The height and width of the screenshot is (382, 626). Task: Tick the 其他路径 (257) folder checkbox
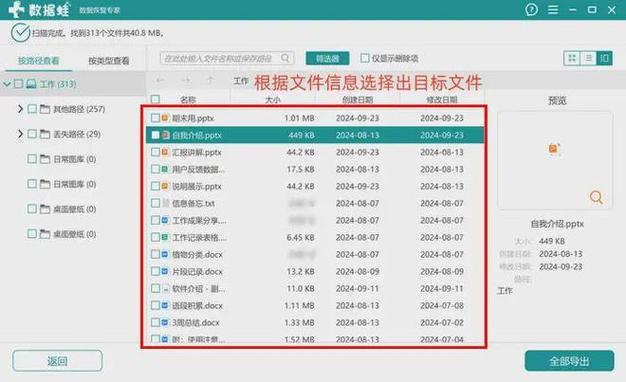tap(32, 109)
